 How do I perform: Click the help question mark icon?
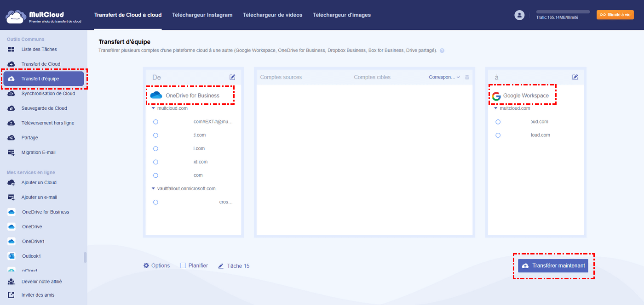click(x=442, y=51)
